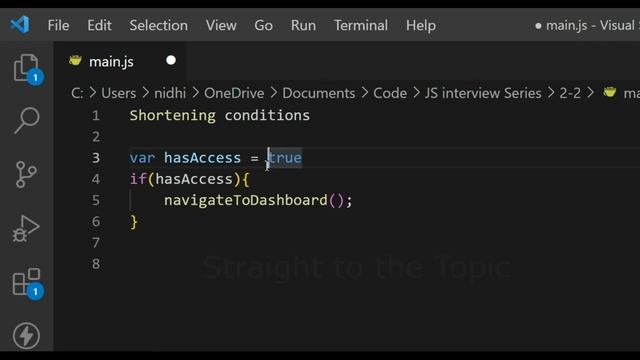The width and height of the screenshot is (640, 360).
Task: Open the Run and Debug view
Action: click(26, 229)
